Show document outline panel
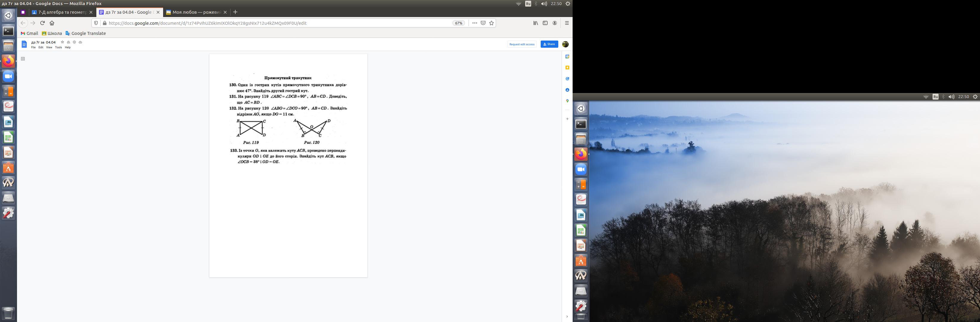This screenshot has width=980, height=322. point(23,59)
